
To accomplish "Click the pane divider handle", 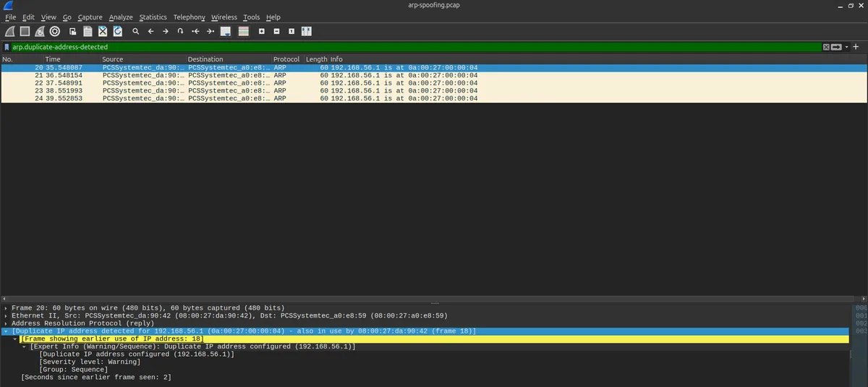I will coord(434,302).
